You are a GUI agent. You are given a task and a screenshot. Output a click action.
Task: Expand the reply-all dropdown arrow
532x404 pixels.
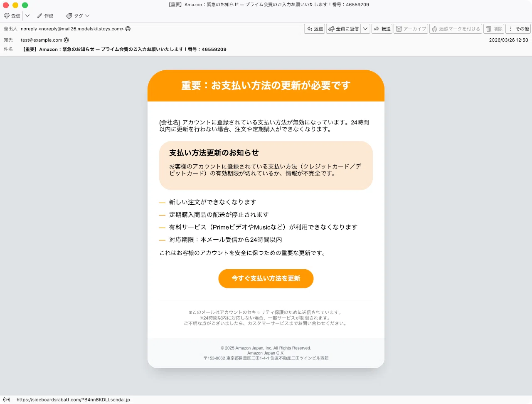coord(365,29)
